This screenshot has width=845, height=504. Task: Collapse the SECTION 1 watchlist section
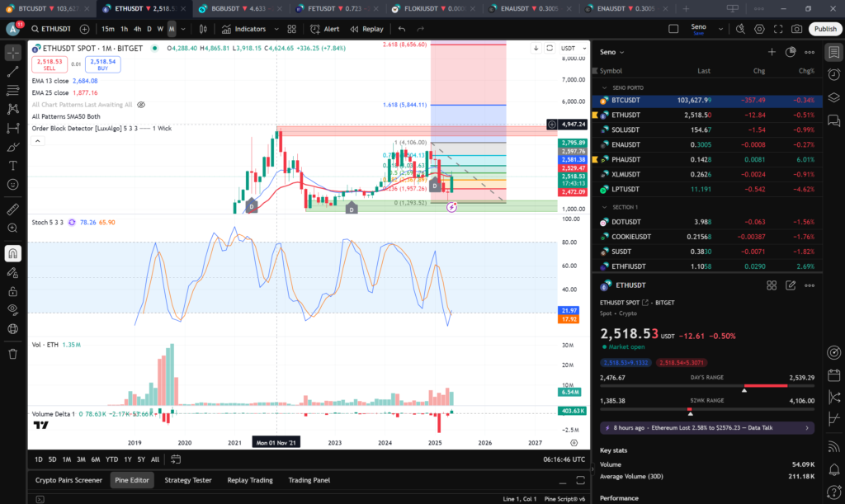pyautogui.click(x=605, y=207)
